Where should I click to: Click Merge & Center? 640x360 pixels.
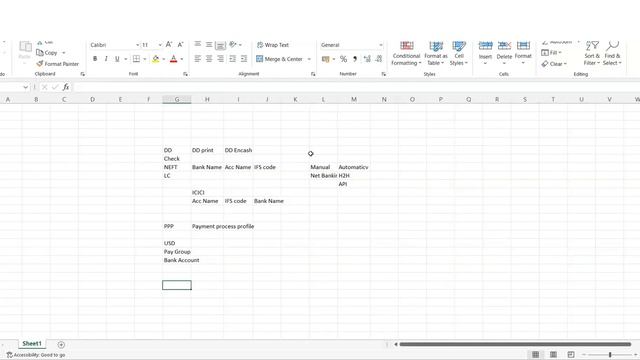[x=280, y=59]
